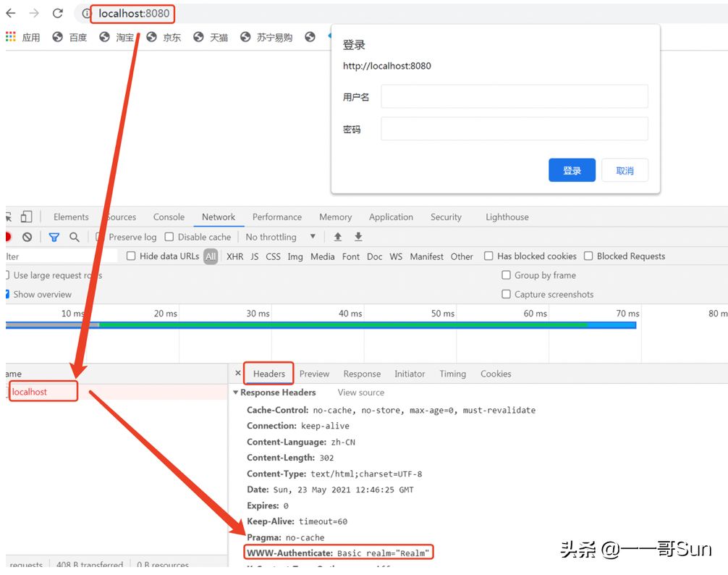Check the Group by frame checkbox

[x=506, y=275]
